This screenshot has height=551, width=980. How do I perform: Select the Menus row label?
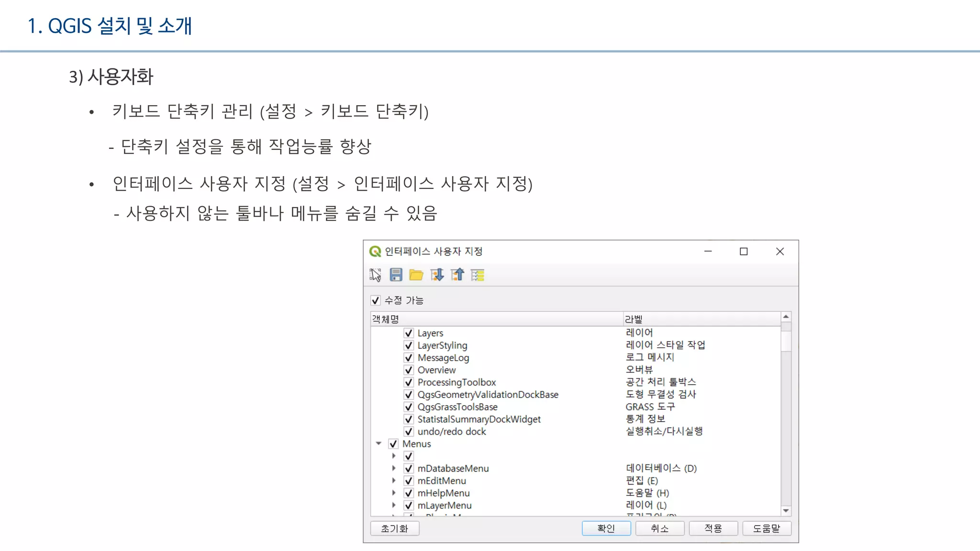(x=417, y=444)
